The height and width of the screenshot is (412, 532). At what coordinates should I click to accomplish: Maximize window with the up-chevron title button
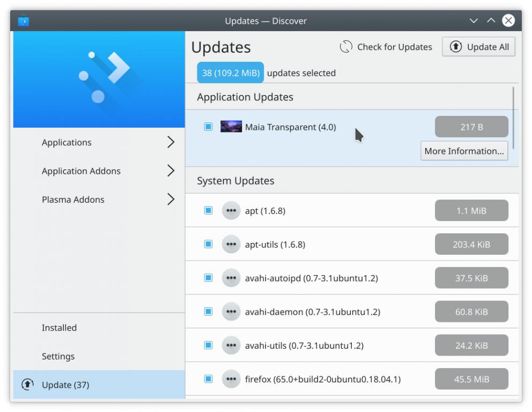click(x=491, y=20)
